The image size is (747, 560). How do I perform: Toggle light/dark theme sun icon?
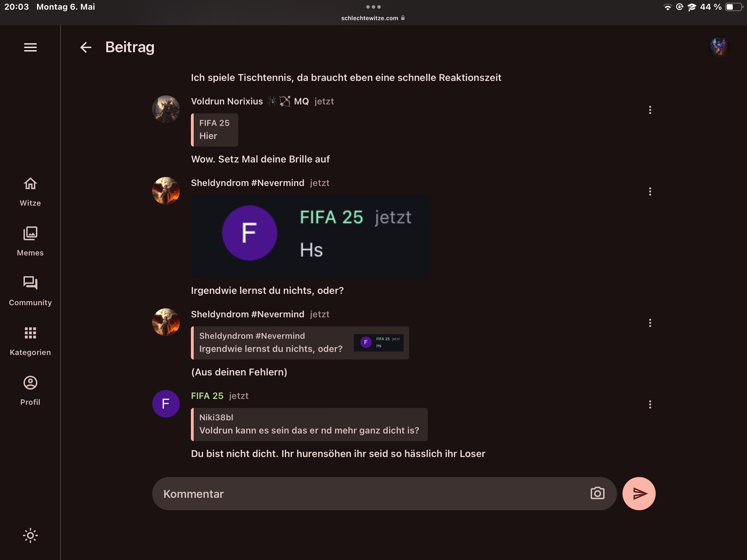coord(30,535)
